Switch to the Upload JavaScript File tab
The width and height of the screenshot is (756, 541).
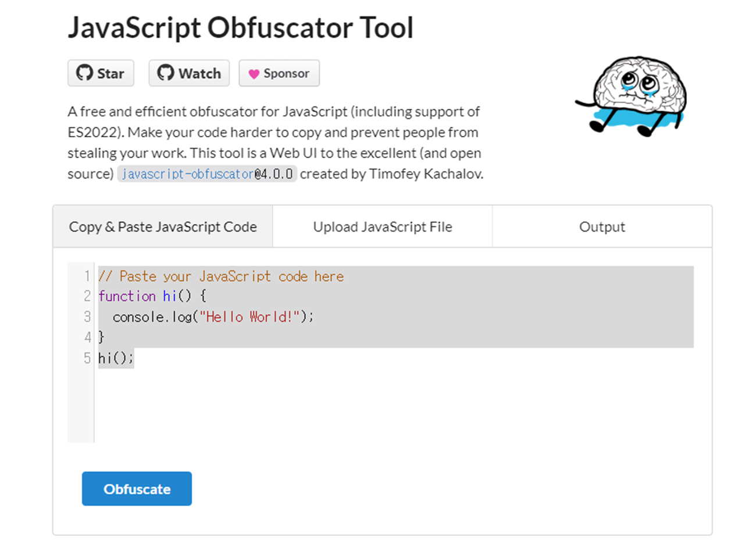tap(383, 227)
